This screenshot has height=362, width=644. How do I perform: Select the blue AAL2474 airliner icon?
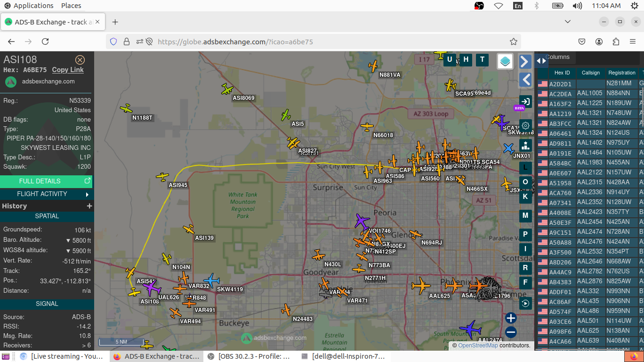pyautogui.click(x=471, y=329)
